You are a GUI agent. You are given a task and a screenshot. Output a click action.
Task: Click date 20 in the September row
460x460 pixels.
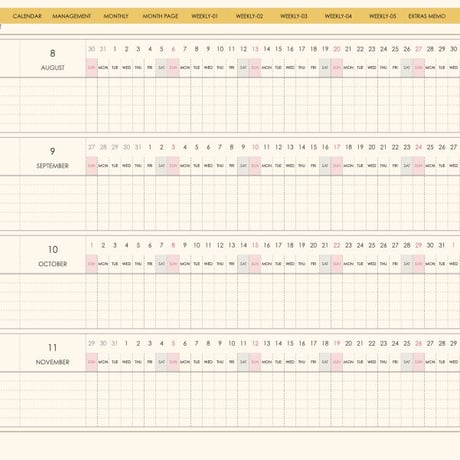[x=372, y=147]
